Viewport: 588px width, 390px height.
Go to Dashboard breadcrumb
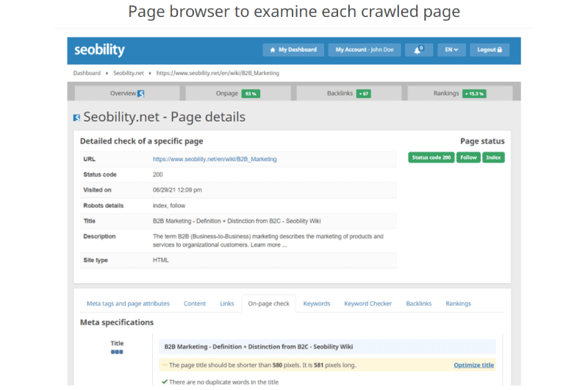point(87,73)
